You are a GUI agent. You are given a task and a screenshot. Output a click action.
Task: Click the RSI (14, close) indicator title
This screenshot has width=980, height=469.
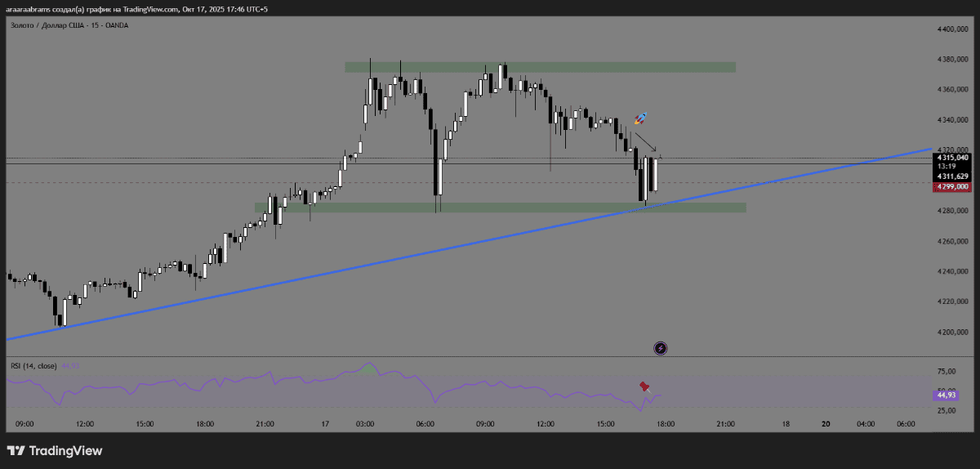(x=33, y=365)
